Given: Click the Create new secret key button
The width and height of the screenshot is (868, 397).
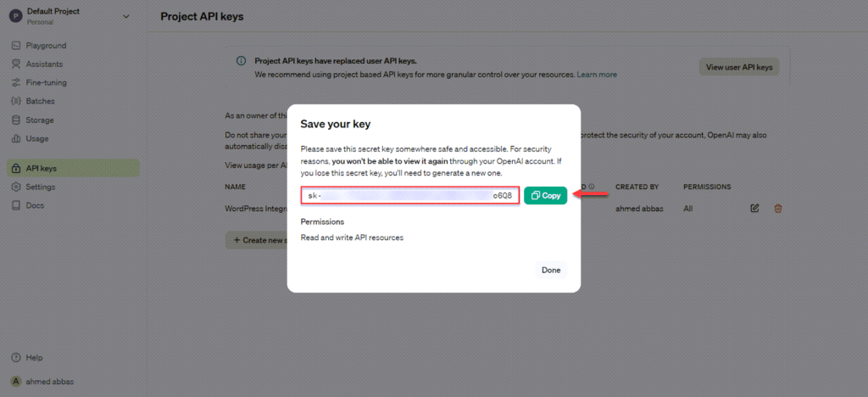Looking at the screenshot, I should (254, 240).
